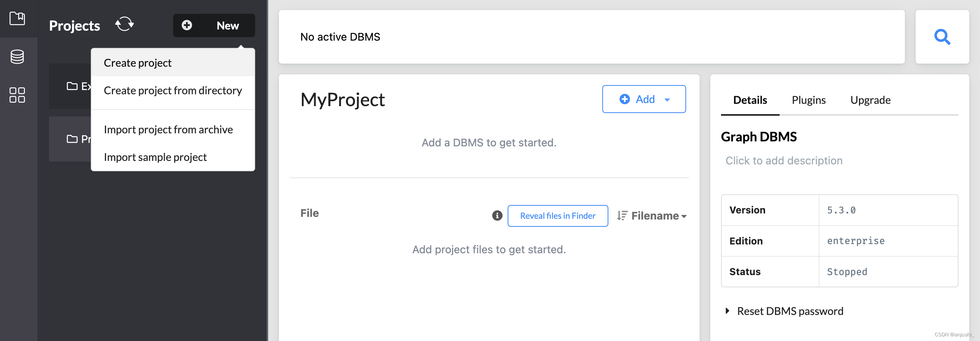Click to add a DBMS description
Image resolution: width=980 pixels, height=341 pixels.
pos(784,161)
